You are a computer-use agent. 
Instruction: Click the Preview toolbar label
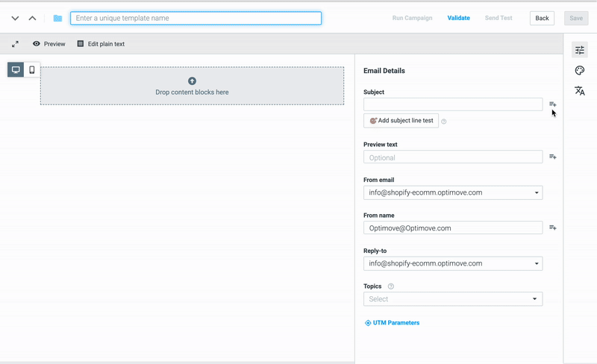pos(54,44)
